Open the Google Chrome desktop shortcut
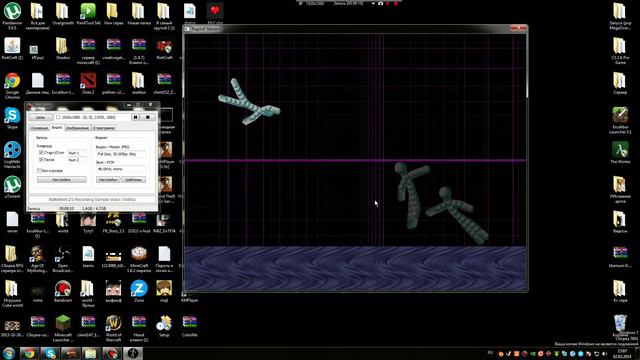This screenshot has height=360, width=640. (x=12, y=81)
